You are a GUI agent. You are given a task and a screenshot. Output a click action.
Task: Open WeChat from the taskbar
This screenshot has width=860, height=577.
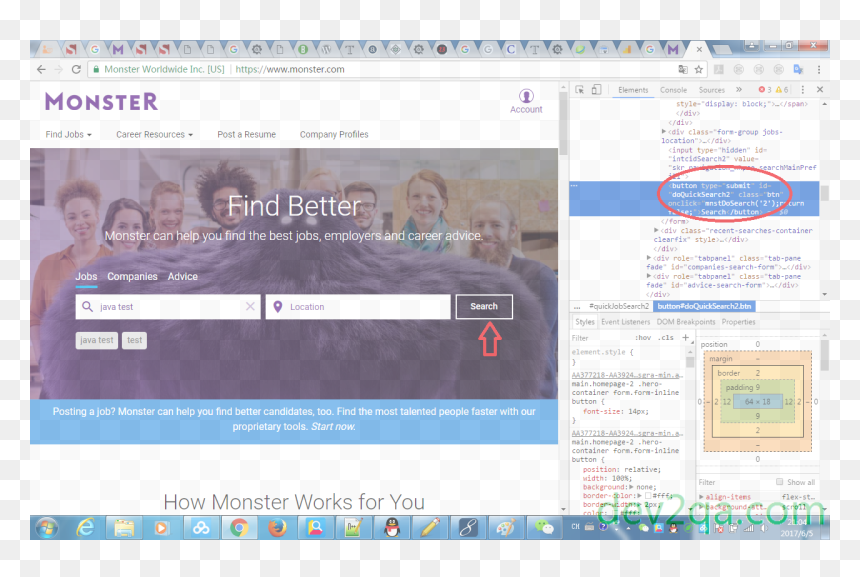coord(545,528)
